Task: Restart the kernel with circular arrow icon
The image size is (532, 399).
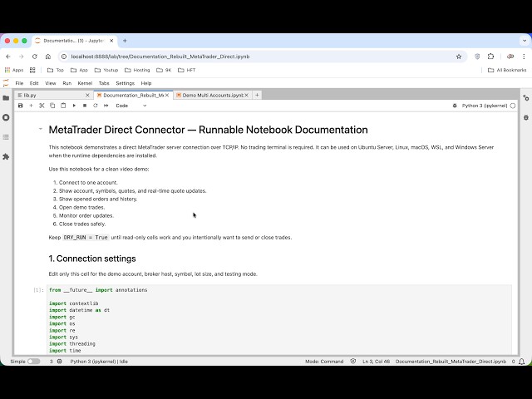Action: click(x=96, y=106)
